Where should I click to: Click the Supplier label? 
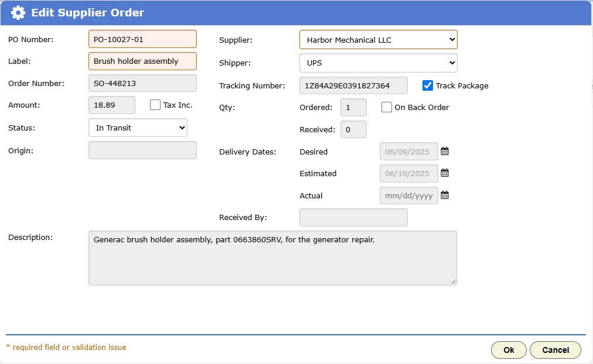[236, 40]
